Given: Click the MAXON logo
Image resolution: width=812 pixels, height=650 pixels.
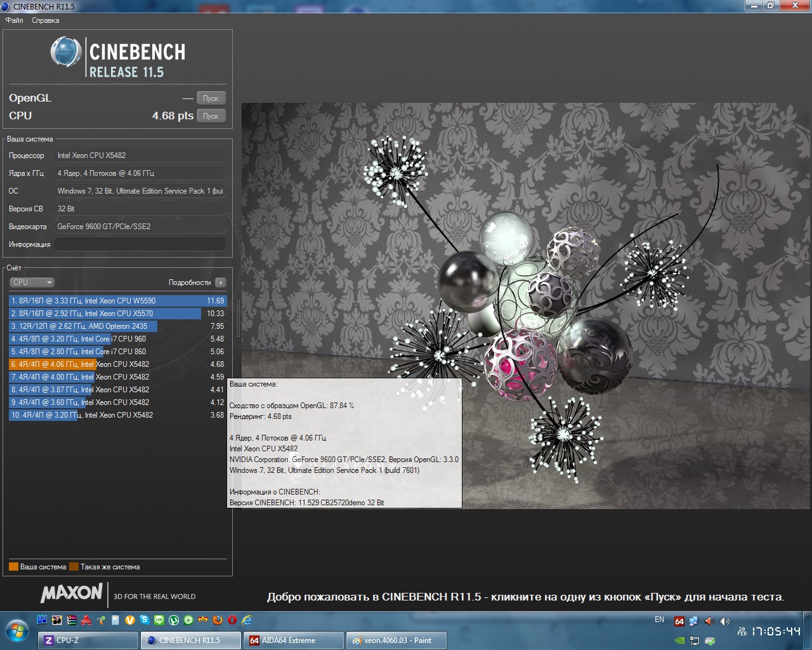Looking at the screenshot, I should click(71, 593).
